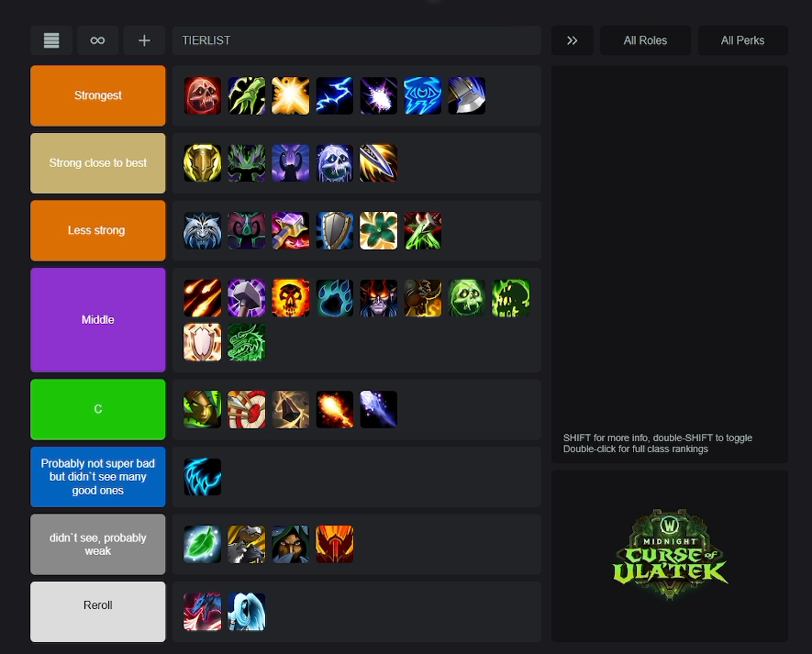Click the hooded rogue icon in probably weak
The image size is (812, 654).
(x=291, y=544)
